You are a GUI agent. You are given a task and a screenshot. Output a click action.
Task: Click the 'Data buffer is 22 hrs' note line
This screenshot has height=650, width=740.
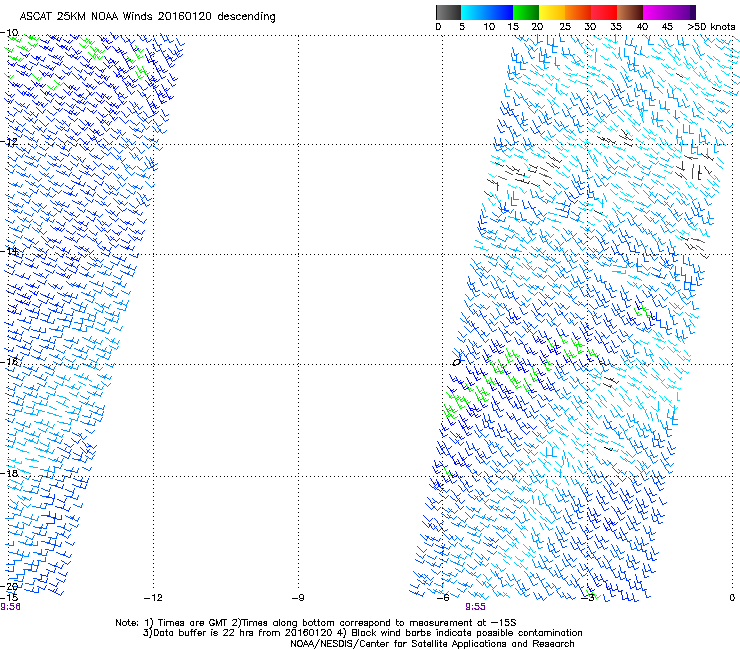coord(362,633)
